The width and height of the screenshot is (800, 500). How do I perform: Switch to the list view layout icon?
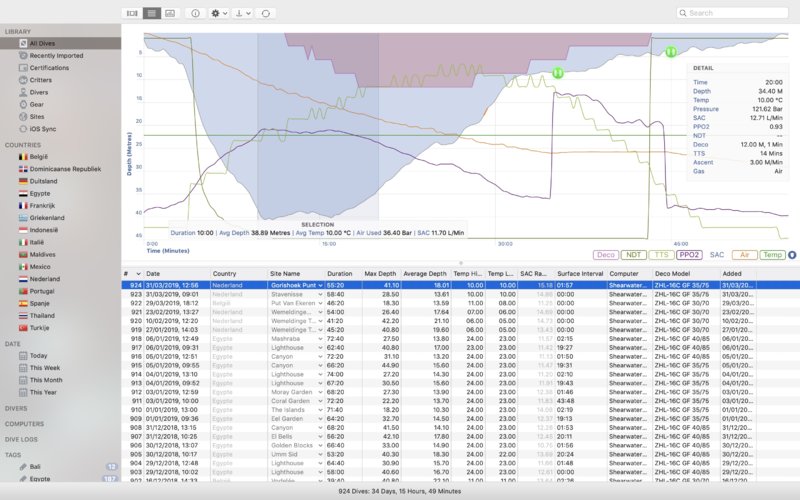pyautogui.click(x=151, y=13)
